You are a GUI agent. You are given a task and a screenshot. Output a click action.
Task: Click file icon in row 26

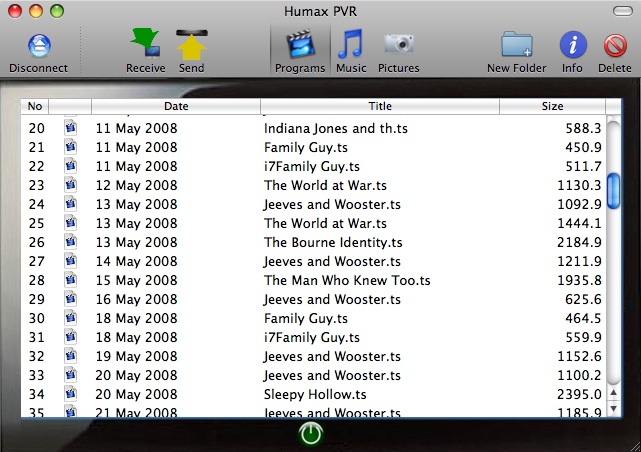[x=70, y=242]
